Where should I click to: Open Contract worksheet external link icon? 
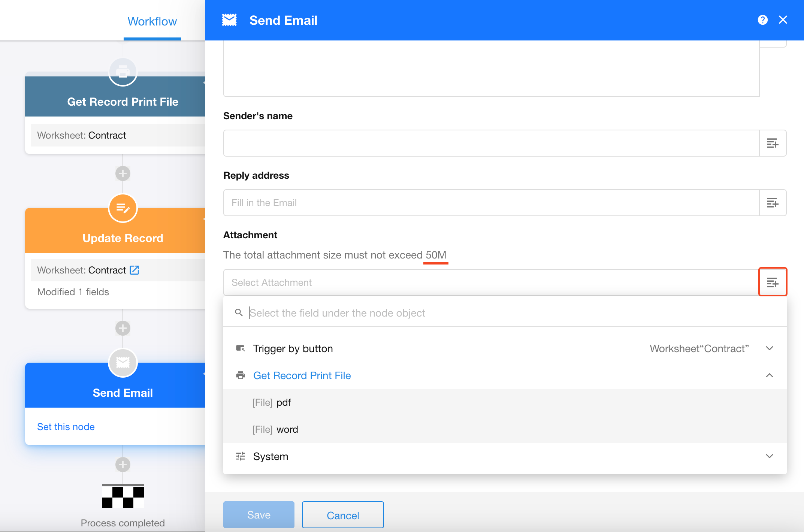click(134, 270)
